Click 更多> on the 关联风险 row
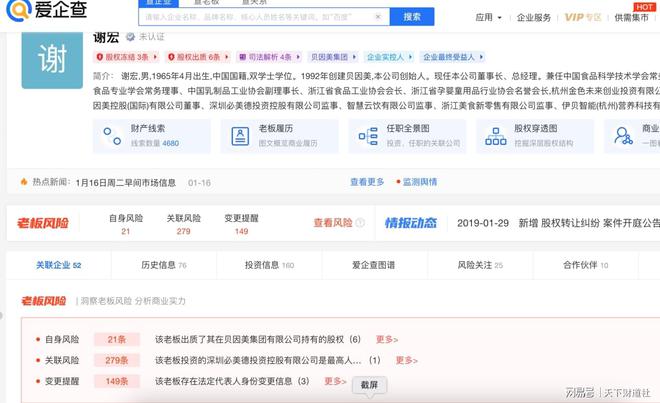The image size is (660, 403). pos(407,360)
